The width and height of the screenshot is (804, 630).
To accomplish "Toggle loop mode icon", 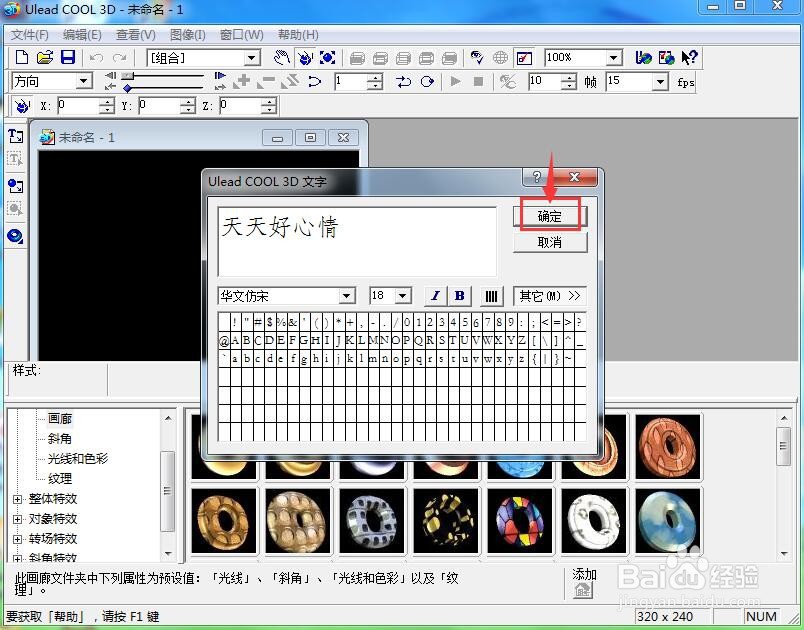I will (x=427, y=82).
